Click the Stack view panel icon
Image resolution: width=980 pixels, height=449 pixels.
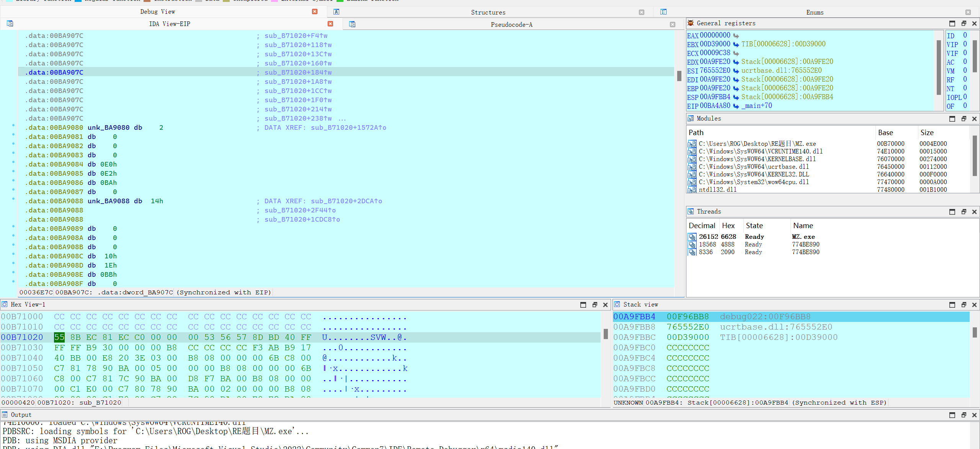click(617, 304)
